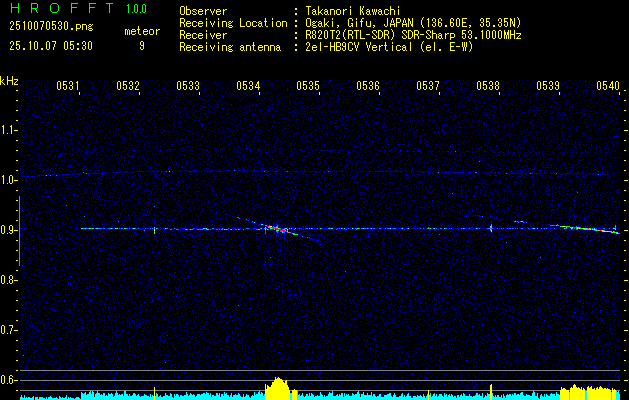629x400 pixels.
Task: Click the 0.9 kHz axis label
Action: tap(8, 230)
